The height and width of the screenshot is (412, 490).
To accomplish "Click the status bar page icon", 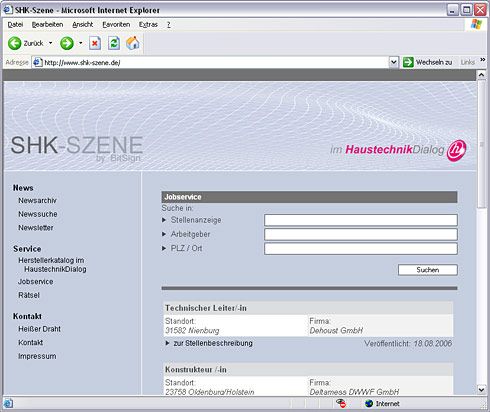I will 8,403.
